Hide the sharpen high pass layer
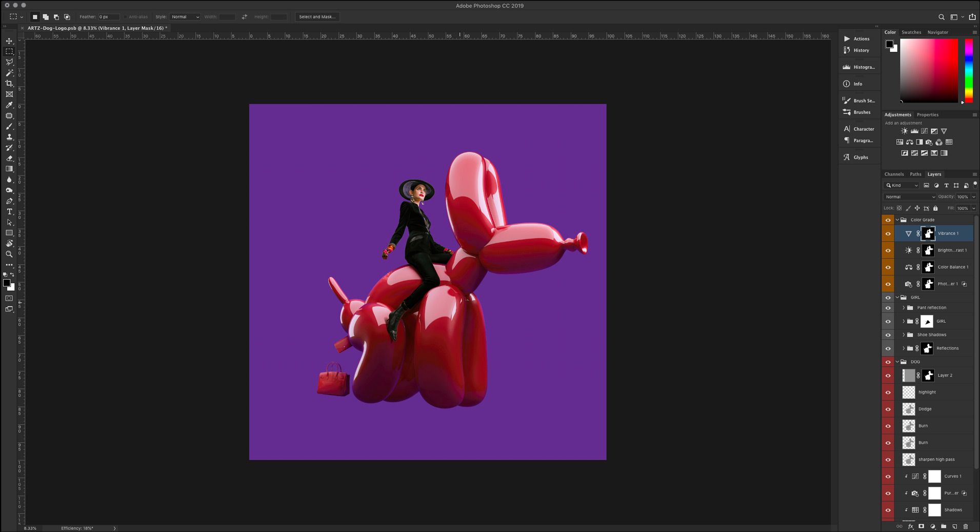Image resolution: width=980 pixels, height=532 pixels. pyautogui.click(x=888, y=460)
